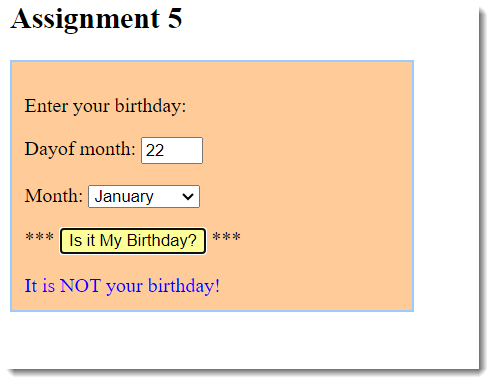
Task: Click the "Enter your birthday:" text
Action: point(105,106)
